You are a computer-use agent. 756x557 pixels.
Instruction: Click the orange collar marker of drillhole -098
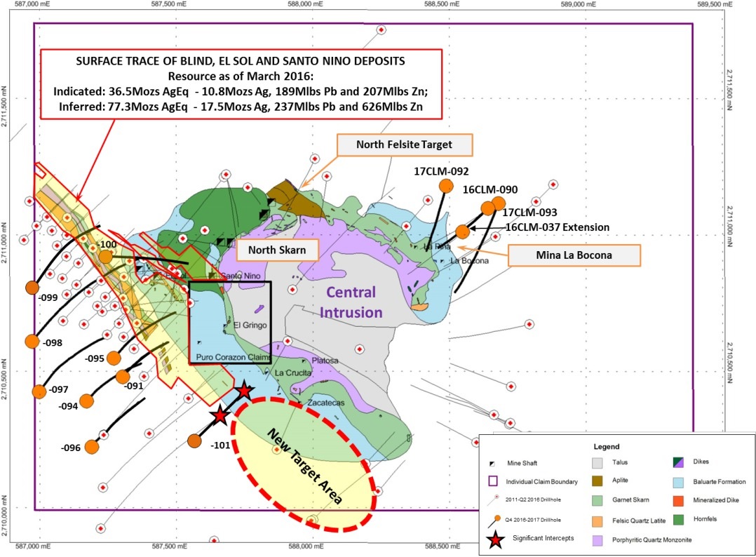[x=32, y=342]
